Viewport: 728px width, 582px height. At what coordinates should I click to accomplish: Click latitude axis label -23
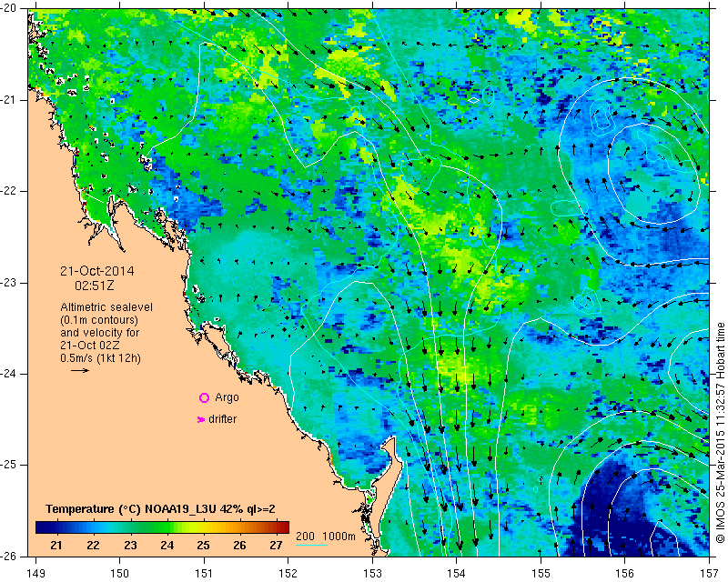coord(9,283)
